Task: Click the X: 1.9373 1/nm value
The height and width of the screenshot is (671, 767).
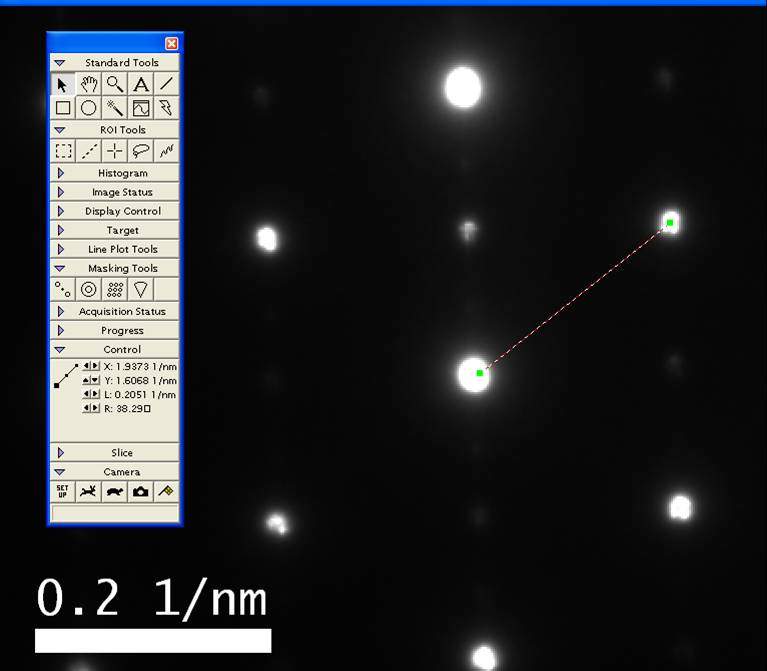Action: [x=140, y=366]
